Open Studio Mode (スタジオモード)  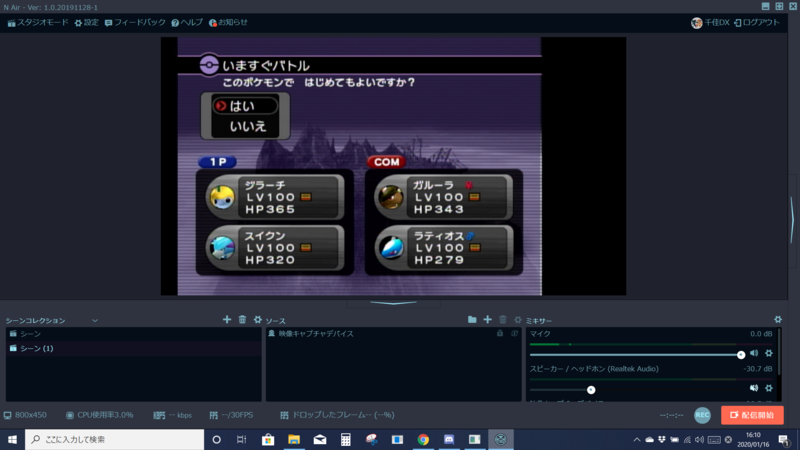click(38, 22)
